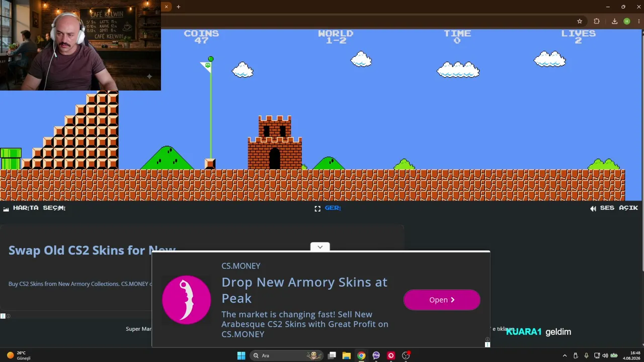The image size is (644, 362).
Task: Close the current browser tab
Action: pos(166,7)
